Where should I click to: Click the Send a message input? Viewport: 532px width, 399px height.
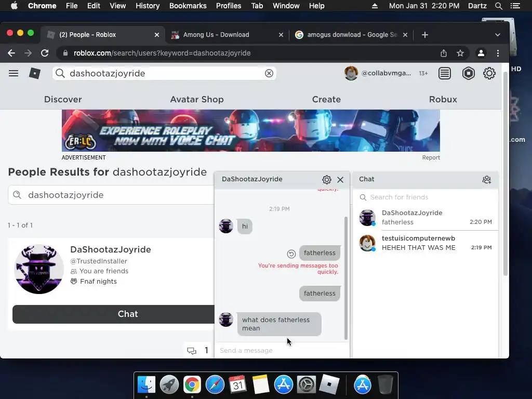pos(282,351)
